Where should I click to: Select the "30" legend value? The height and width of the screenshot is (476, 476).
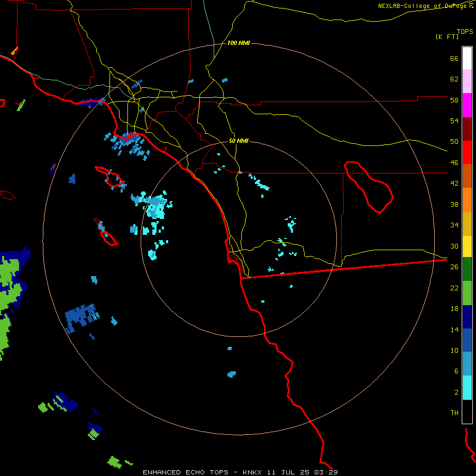click(x=454, y=246)
